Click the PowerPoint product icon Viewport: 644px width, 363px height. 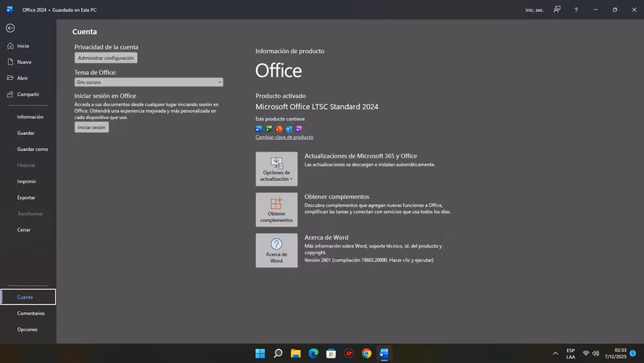point(279,129)
